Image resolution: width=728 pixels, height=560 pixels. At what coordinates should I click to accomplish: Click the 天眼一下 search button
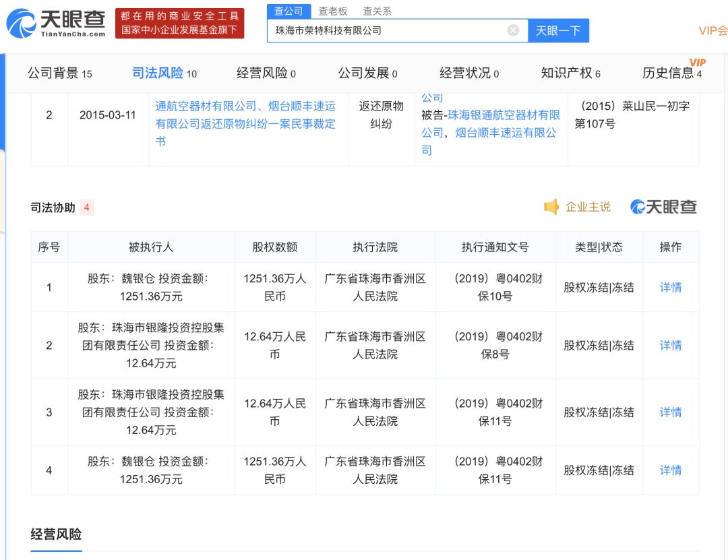(558, 30)
